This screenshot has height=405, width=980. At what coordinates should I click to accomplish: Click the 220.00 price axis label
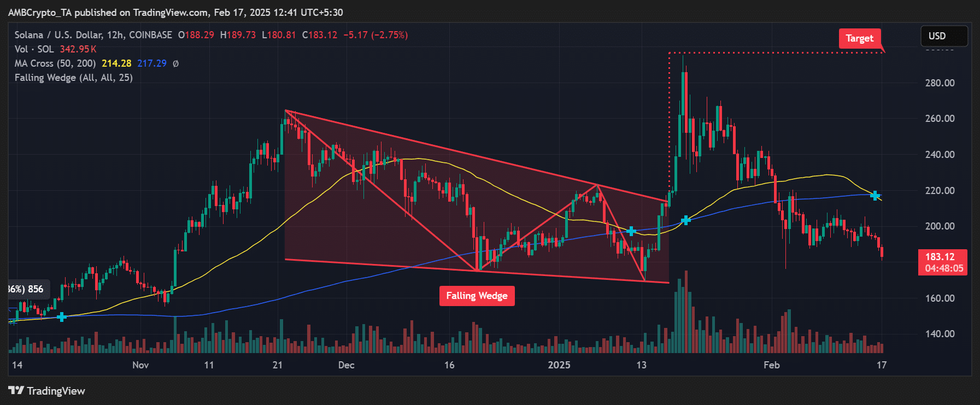click(x=940, y=191)
